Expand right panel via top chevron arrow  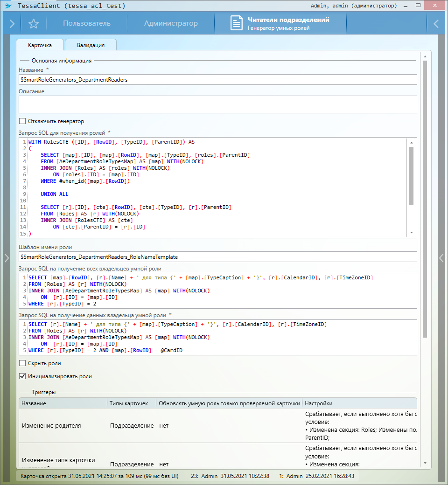point(436,24)
